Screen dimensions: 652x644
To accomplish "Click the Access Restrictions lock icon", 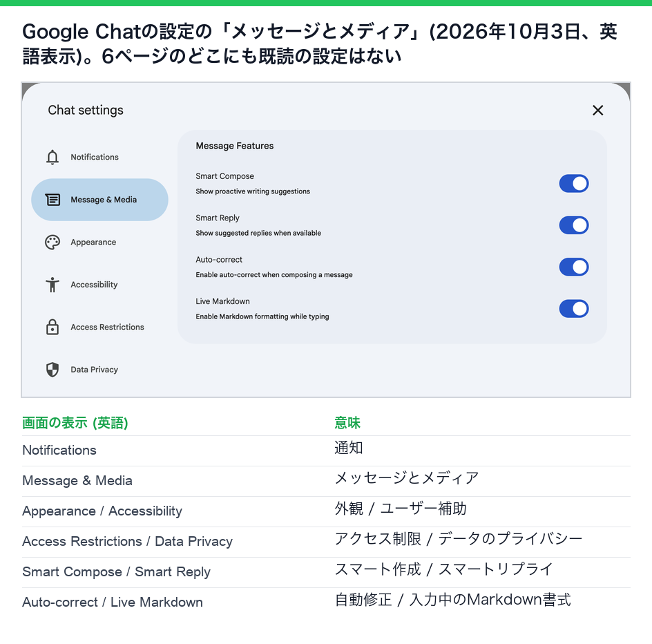I will point(52,327).
